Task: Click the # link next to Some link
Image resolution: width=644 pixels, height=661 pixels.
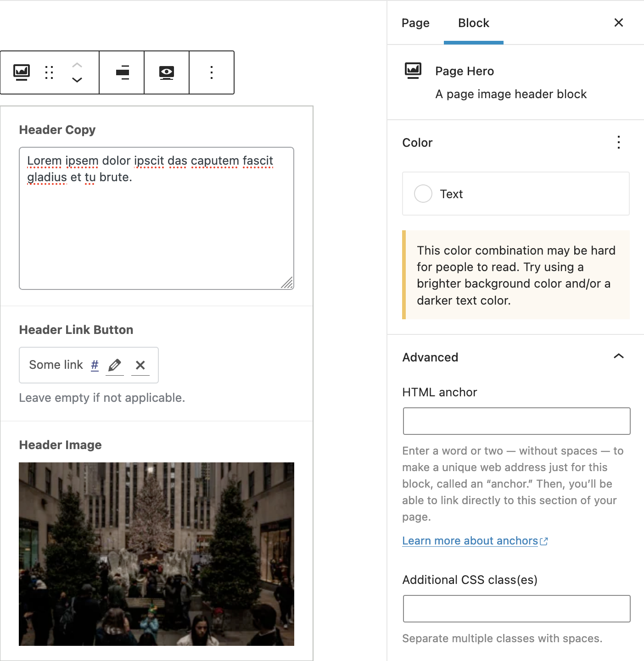Action: pos(95,365)
